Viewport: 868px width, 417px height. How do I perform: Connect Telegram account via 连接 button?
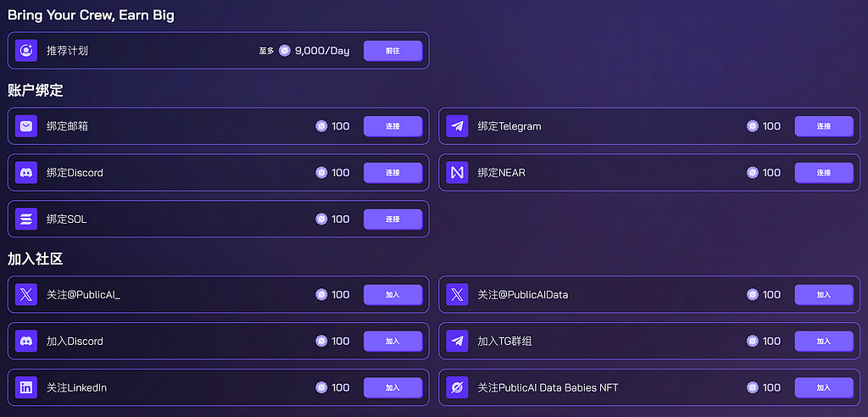pos(824,126)
